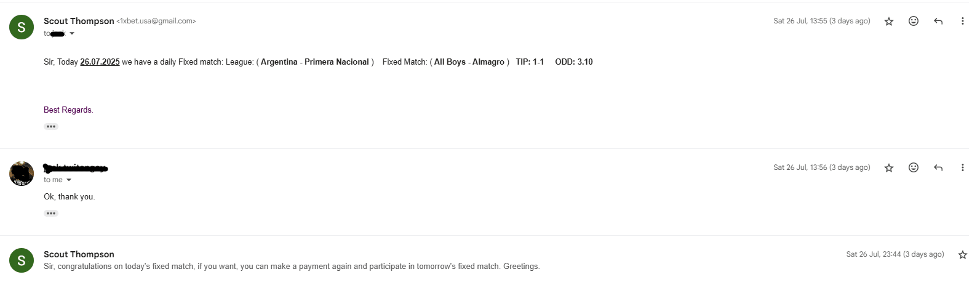Viewport: 980px width, 285px height.
Task: Reply to the first Scout Thompson message
Action: [938, 21]
